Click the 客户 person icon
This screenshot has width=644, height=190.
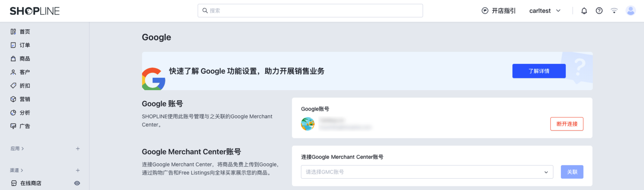coord(13,72)
